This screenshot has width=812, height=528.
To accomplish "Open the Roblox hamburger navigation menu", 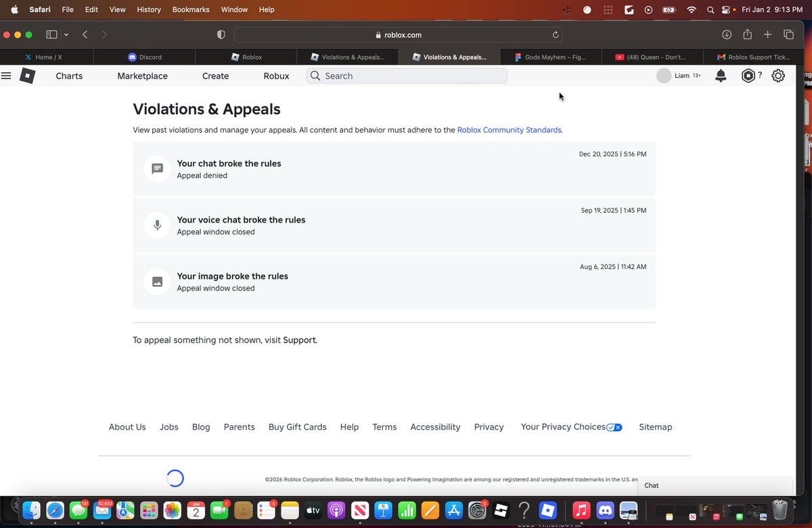I will click(6, 76).
